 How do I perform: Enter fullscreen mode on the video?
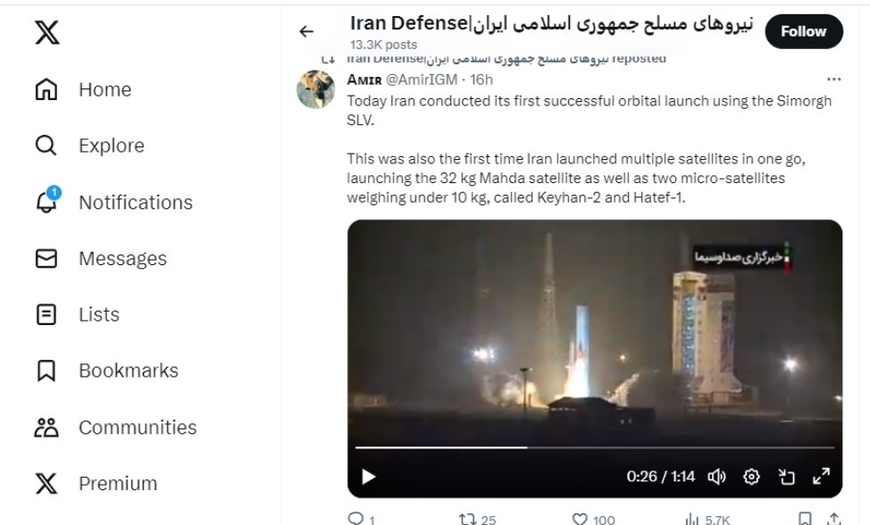point(821,476)
